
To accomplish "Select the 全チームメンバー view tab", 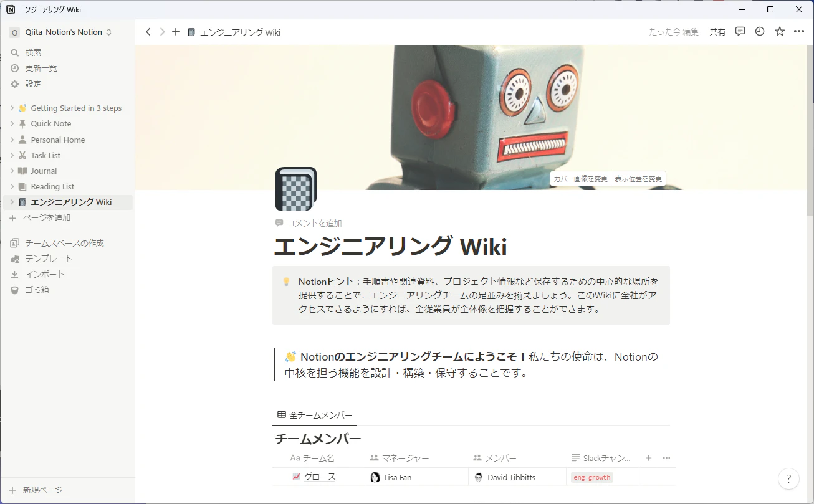I will click(315, 415).
